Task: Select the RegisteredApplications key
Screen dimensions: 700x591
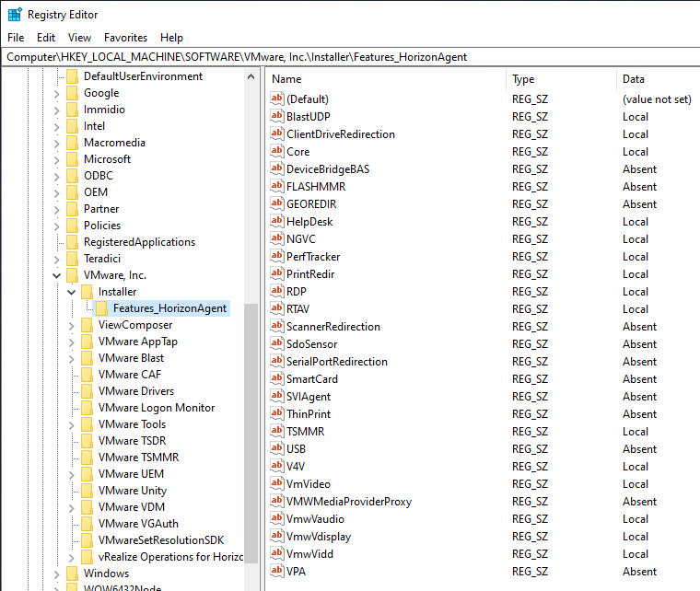Action: [139, 242]
